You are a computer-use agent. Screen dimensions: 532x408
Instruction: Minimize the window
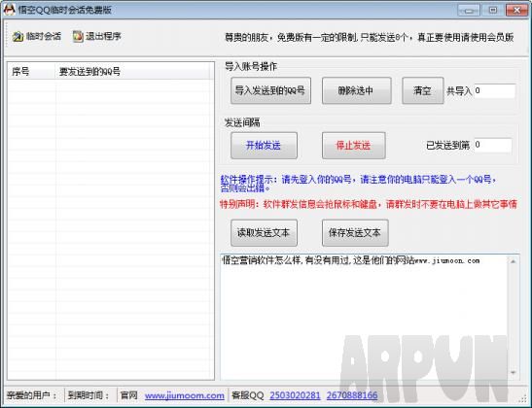tap(469, 10)
